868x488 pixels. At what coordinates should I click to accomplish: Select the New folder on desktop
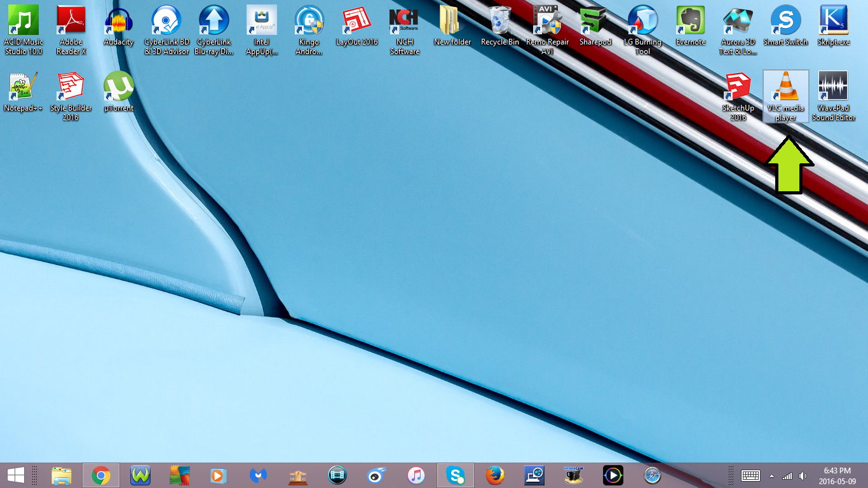click(x=452, y=27)
